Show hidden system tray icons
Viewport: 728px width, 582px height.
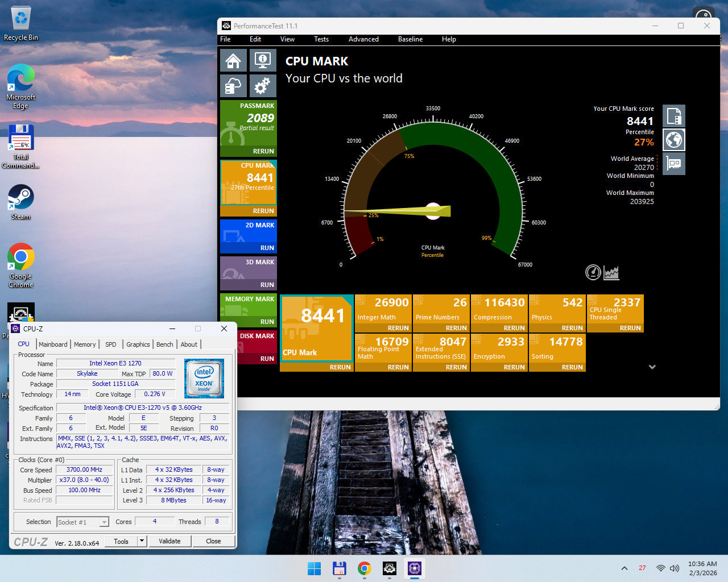[x=624, y=568]
